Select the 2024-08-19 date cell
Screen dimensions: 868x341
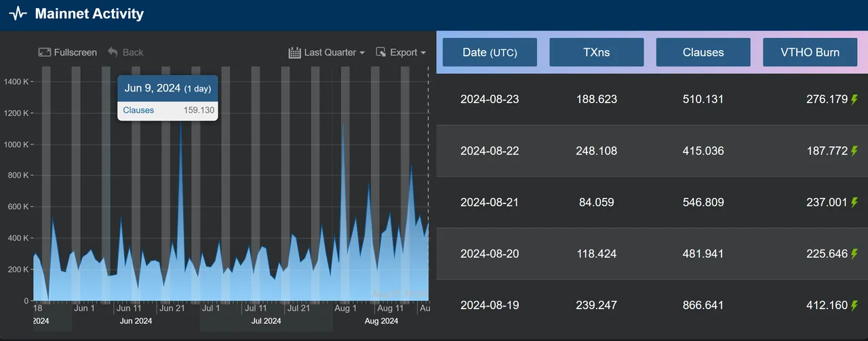coord(490,305)
